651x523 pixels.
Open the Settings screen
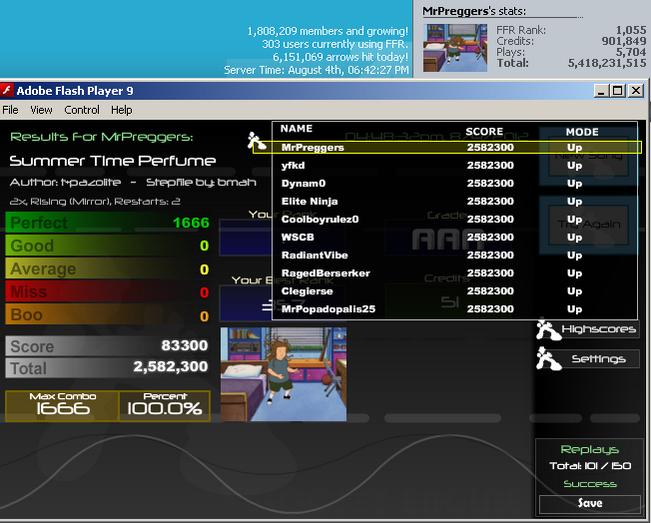[598, 359]
